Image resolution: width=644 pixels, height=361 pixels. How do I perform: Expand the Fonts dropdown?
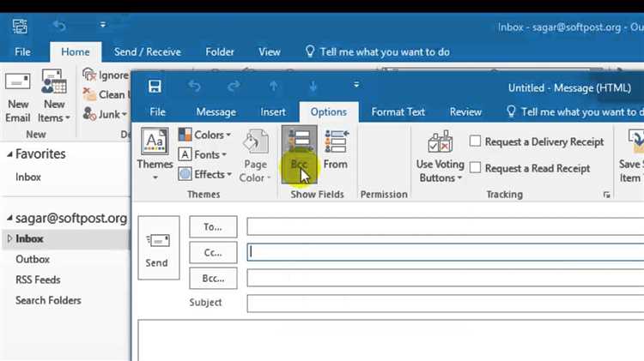(203, 154)
